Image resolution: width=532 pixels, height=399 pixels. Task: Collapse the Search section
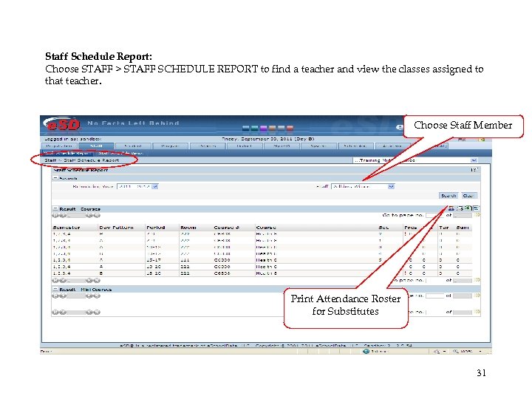point(55,178)
